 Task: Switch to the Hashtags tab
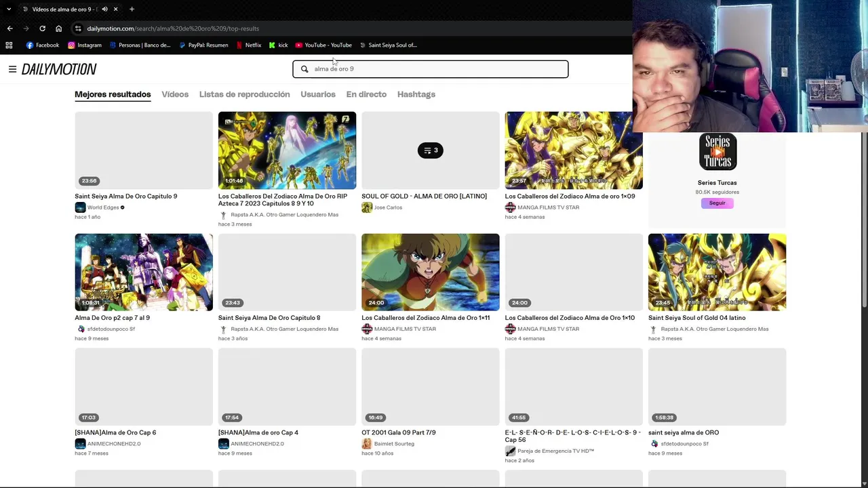[x=416, y=94]
